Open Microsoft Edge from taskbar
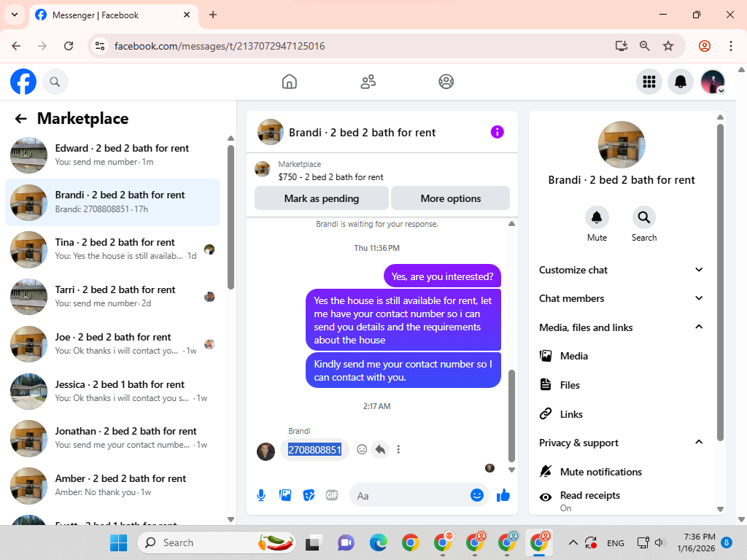The height and width of the screenshot is (560, 747). pyautogui.click(x=379, y=542)
